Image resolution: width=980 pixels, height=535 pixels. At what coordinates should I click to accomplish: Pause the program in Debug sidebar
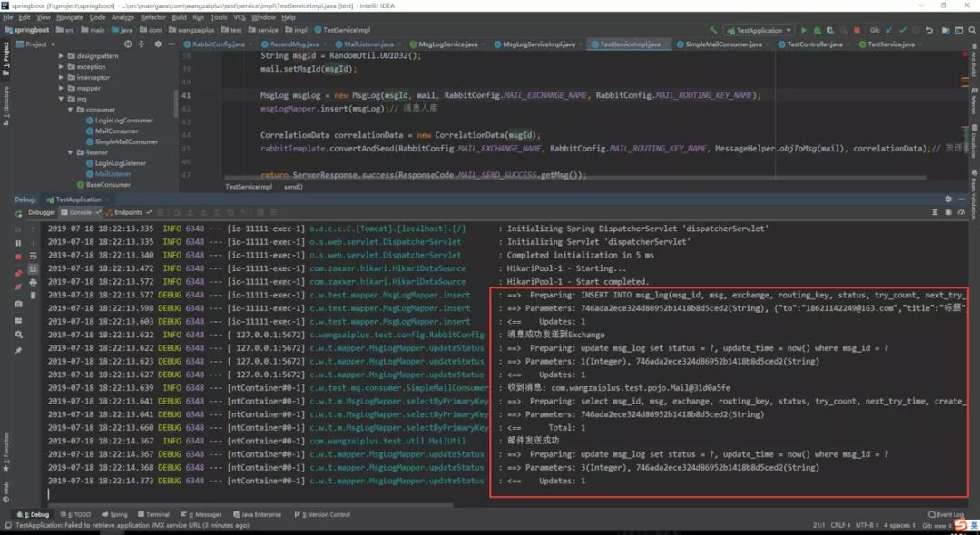[18, 243]
